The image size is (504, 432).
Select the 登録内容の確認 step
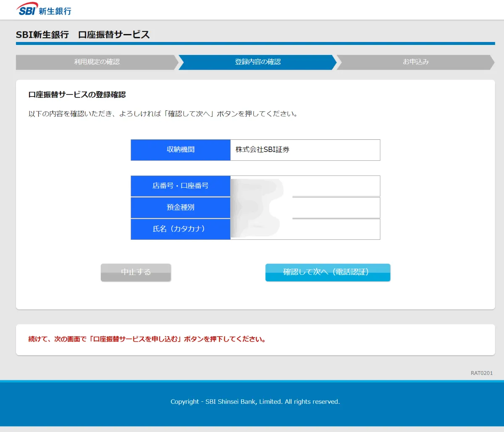[x=257, y=62]
